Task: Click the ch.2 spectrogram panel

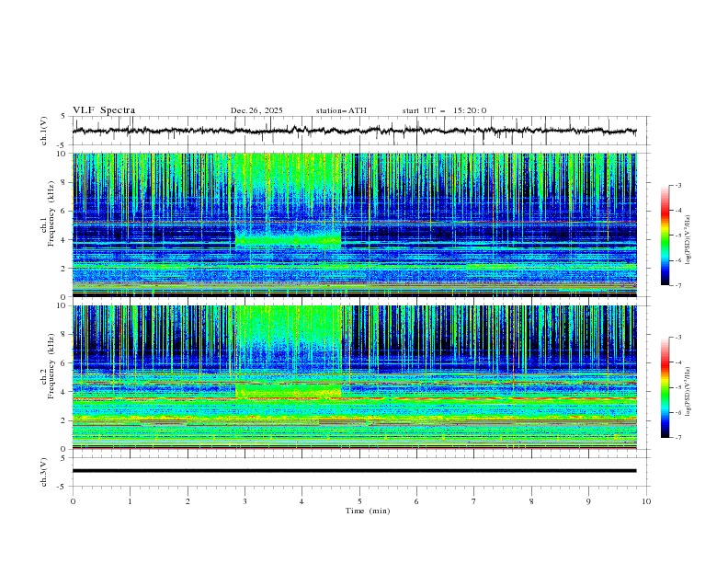Action: tap(354, 377)
